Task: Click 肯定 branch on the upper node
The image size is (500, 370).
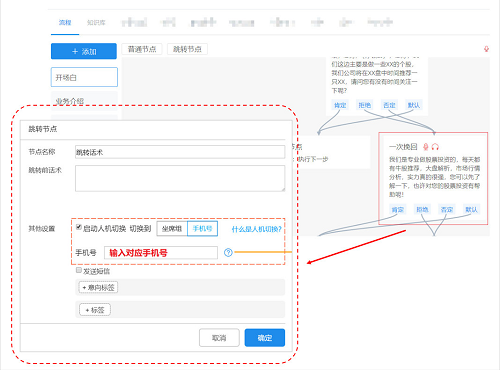Action: click(340, 105)
